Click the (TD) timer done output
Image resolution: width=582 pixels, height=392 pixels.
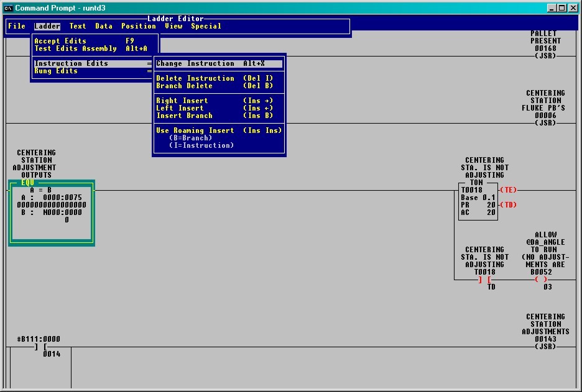[x=509, y=204]
